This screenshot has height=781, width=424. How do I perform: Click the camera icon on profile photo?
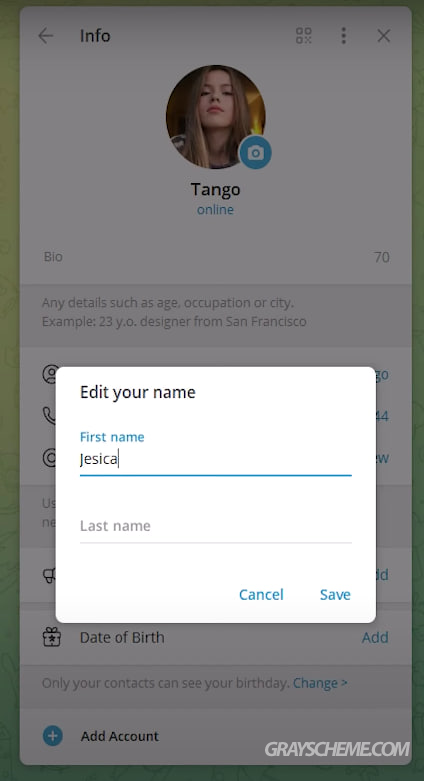click(x=256, y=152)
